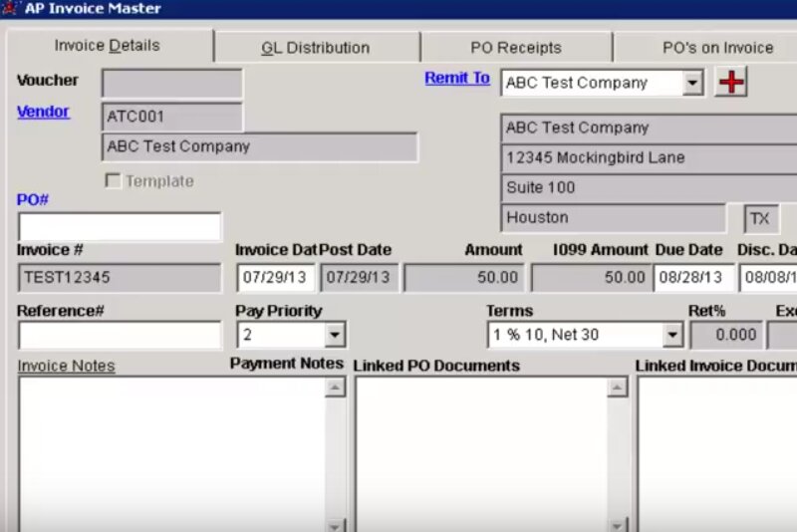Click the red plus icon beside Remit To

(732, 83)
